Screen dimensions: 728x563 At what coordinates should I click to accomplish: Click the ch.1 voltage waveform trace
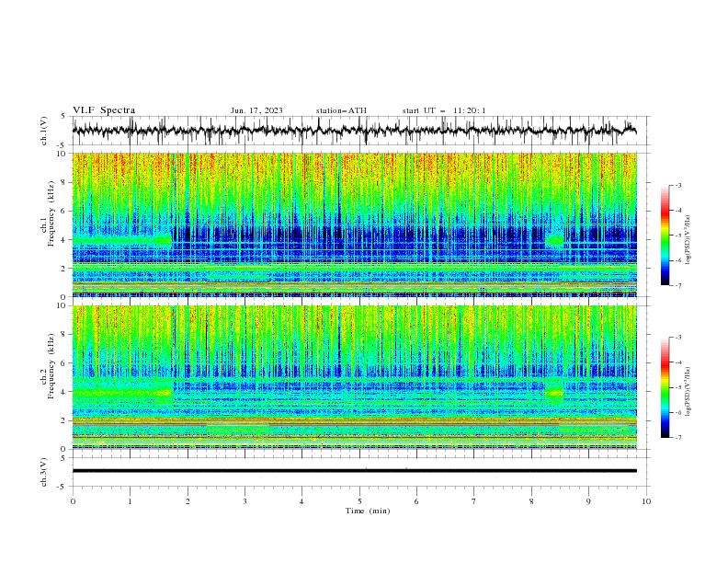pyautogui.click(x=354, y=131)
